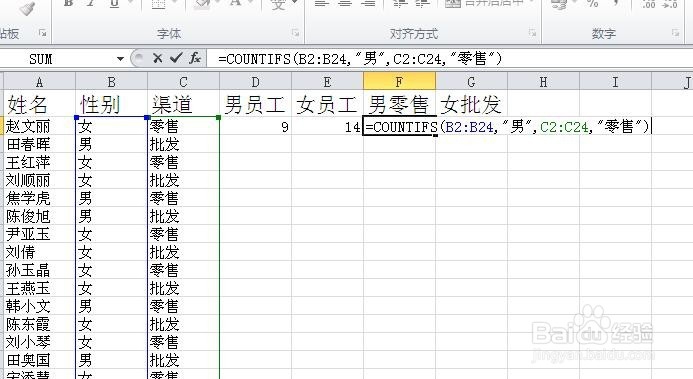The height and width of the screenshot is (379, 693).
Task: Click the 男零售 header cell
Action: [399, 104]
